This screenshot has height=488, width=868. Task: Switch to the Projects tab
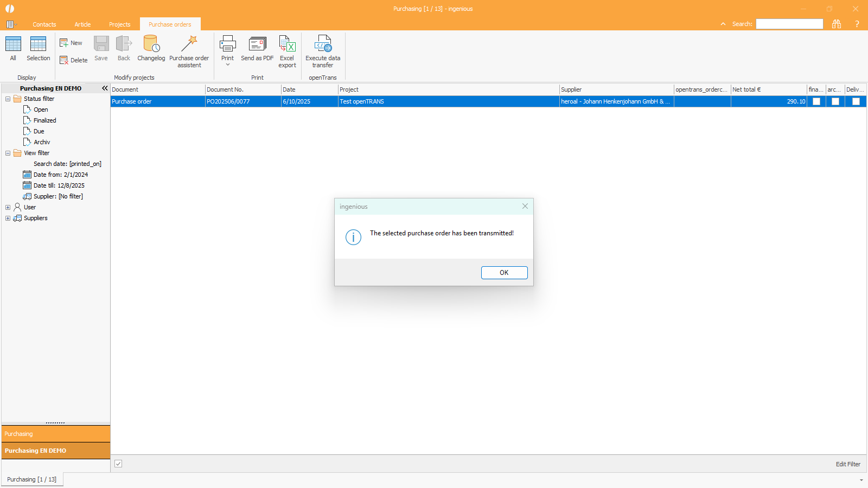tap(119, 24)
